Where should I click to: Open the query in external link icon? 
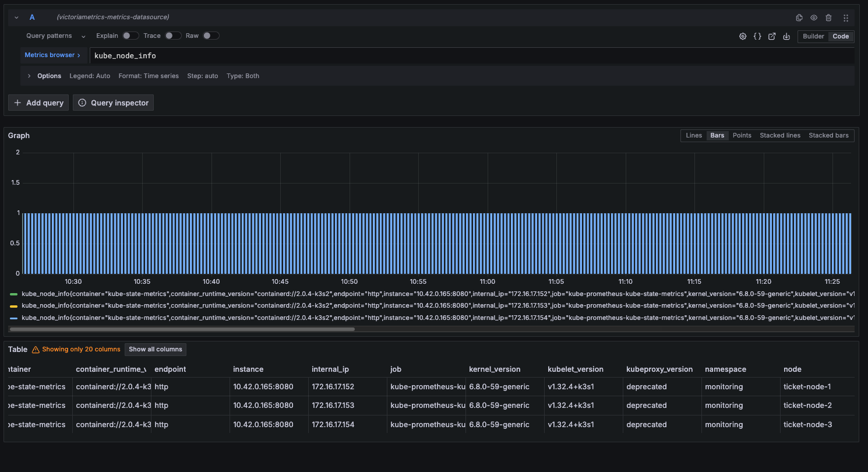(x=772, y=36)
